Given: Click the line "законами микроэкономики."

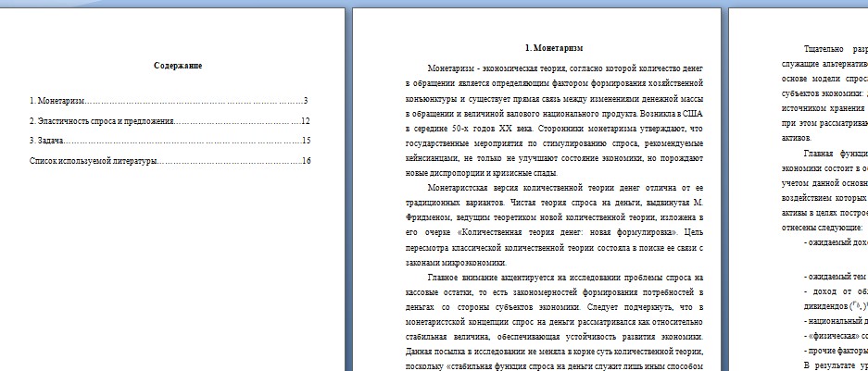Looking at the screenshot, I should [456, 263].
